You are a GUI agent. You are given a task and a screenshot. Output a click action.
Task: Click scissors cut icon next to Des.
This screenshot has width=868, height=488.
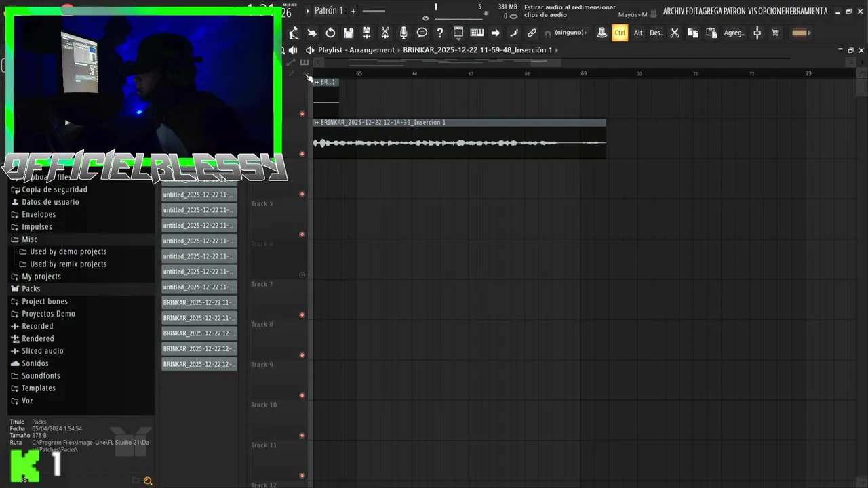(675, 33)
